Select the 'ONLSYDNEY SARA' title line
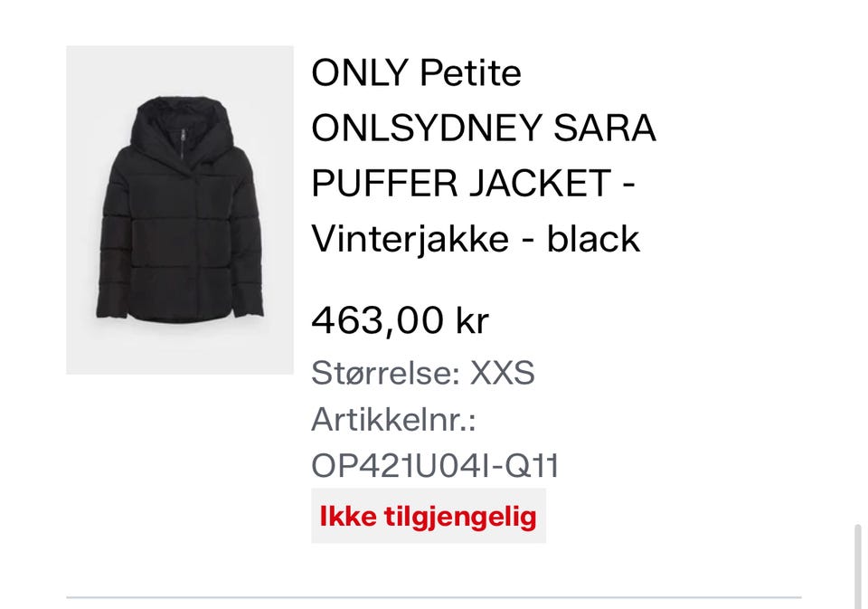The height and width of the screenshot is (609, 868). coord(484,128)
